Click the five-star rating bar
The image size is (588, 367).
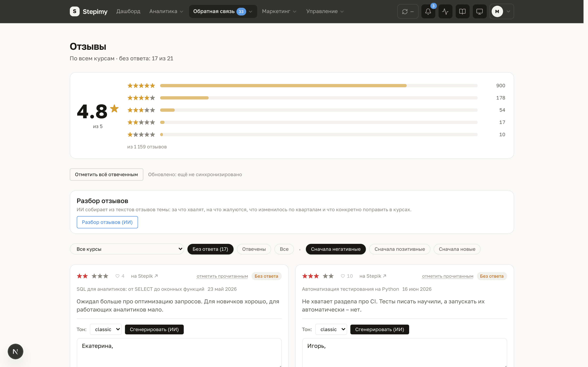tap(319, 86)
